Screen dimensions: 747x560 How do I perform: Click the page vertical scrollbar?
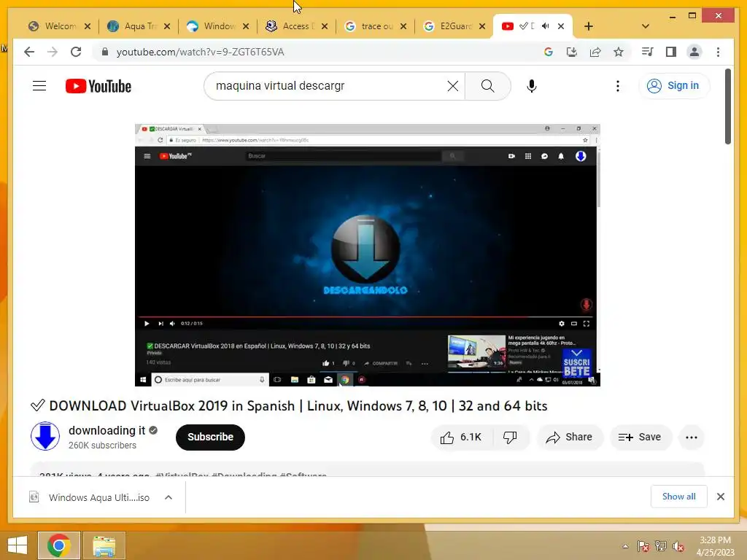tap(727, 106)
